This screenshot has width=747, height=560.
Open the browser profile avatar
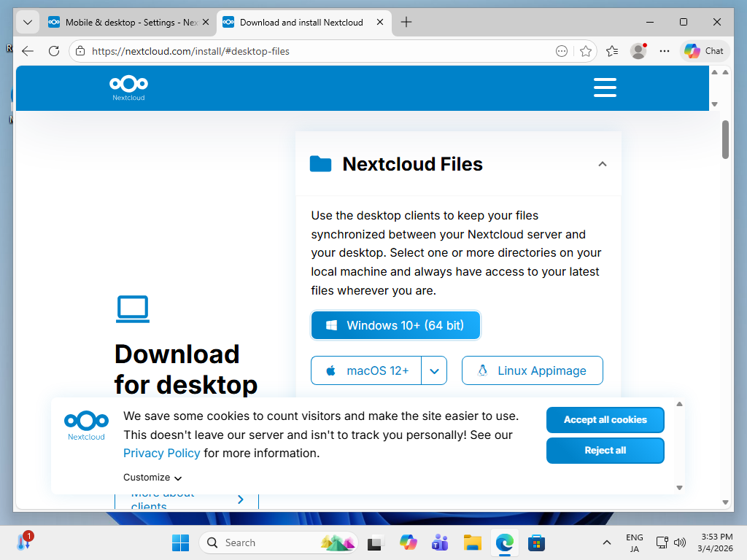coord(638,51)
